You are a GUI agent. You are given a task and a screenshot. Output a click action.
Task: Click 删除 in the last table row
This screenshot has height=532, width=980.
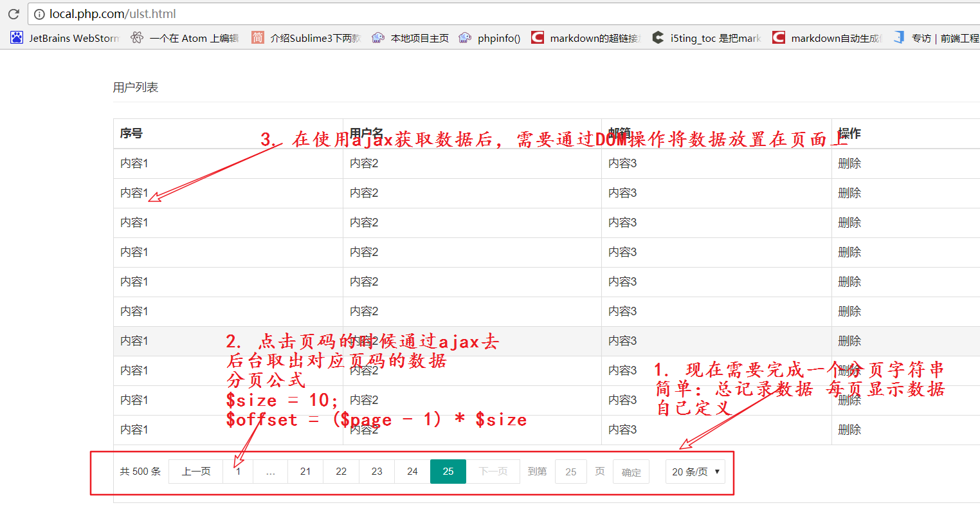(x=849, y=430)
